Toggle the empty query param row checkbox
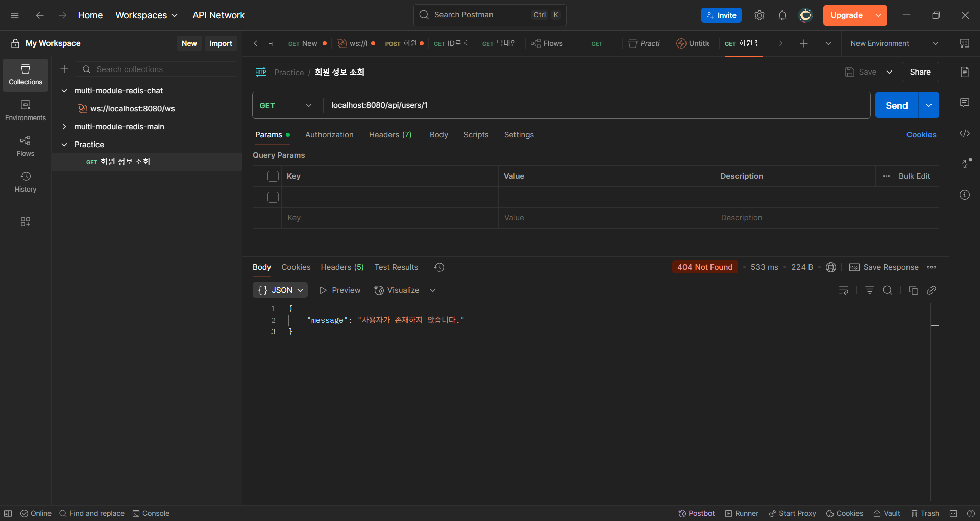 [273, 197]
